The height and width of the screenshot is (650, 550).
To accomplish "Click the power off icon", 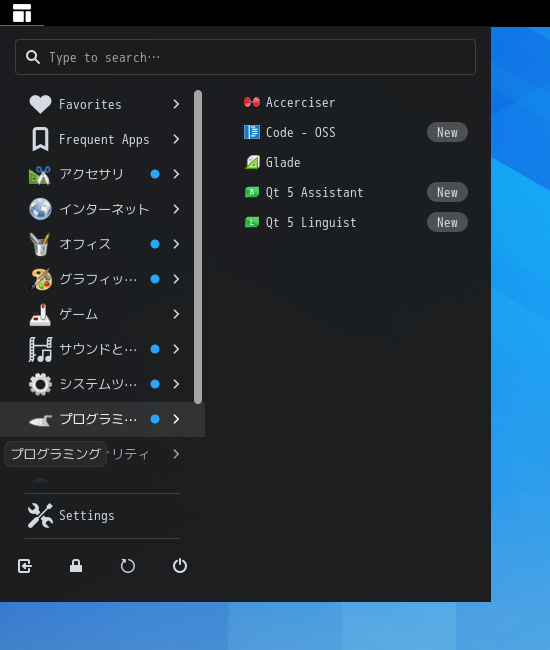I will (179, 566).
